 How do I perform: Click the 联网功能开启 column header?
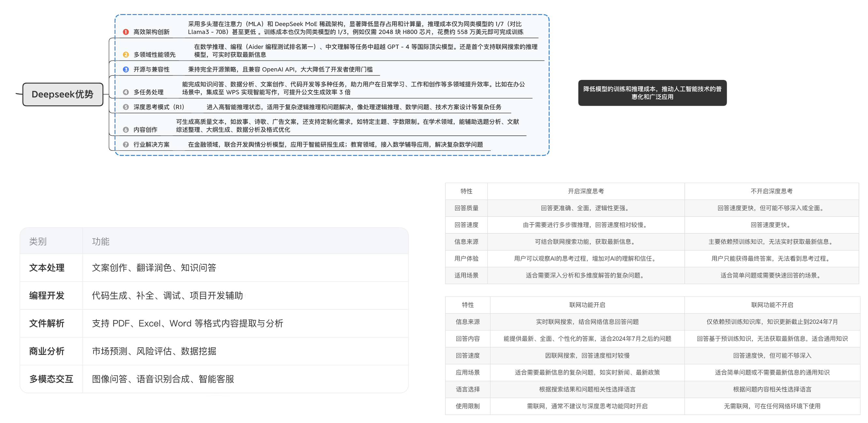click(x=587, y=305)
